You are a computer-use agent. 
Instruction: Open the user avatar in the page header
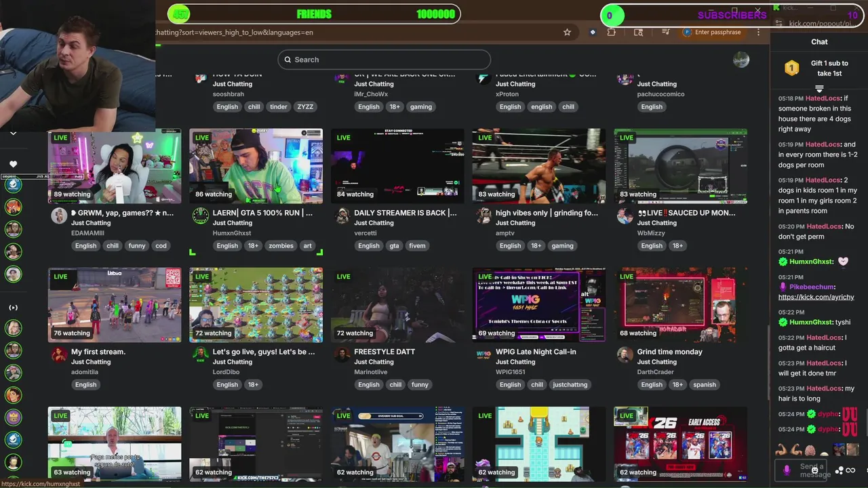741,60
